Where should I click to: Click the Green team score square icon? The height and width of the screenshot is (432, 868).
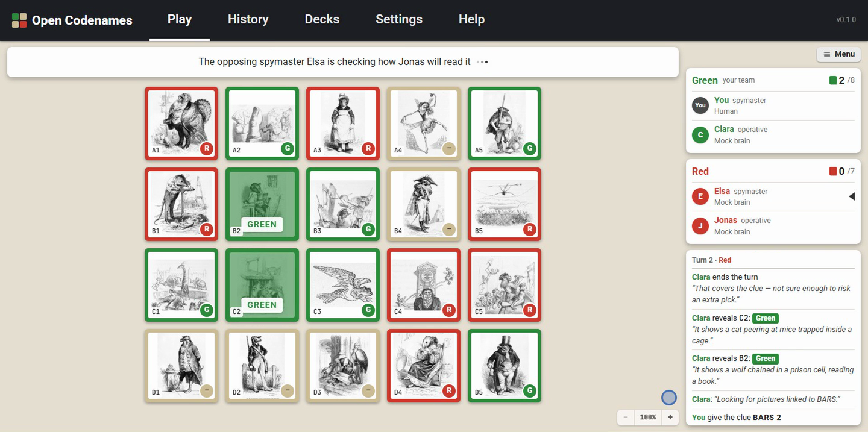click(x=833, y=80)
